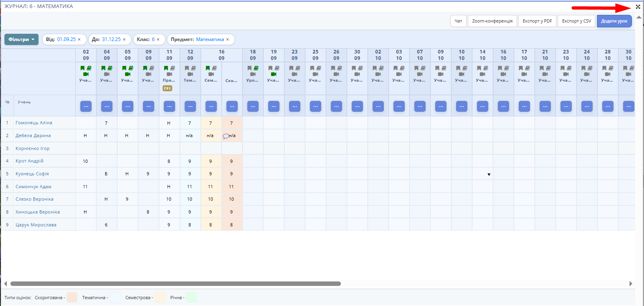
Task: Open student Гомонець Аліна's link
Action: 34,123
